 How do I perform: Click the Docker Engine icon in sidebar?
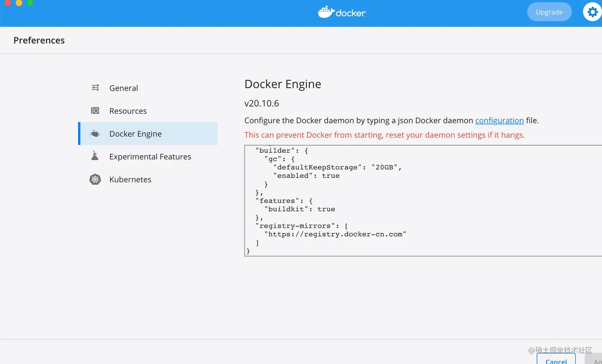pyautogui.click(x=95, y=134)
